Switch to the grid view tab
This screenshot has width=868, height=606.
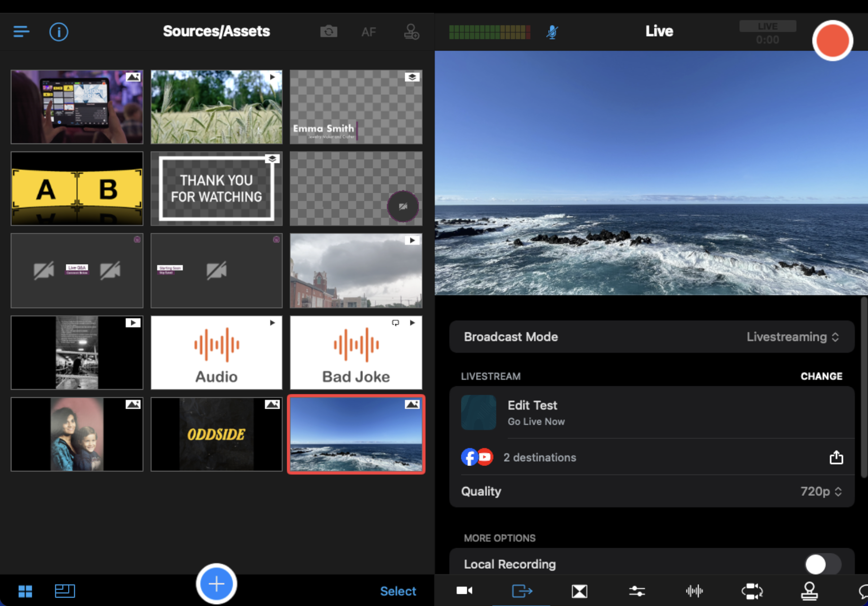(x=25, y=591)
